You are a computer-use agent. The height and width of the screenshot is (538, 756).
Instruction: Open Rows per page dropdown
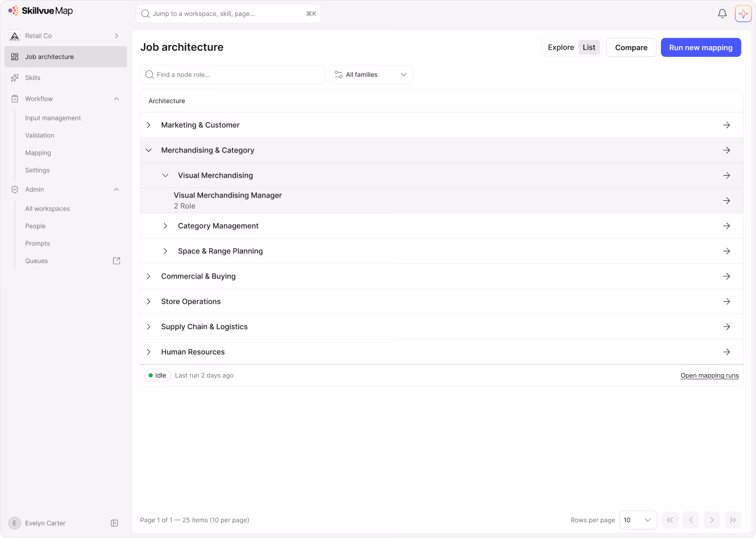[638, 520]
